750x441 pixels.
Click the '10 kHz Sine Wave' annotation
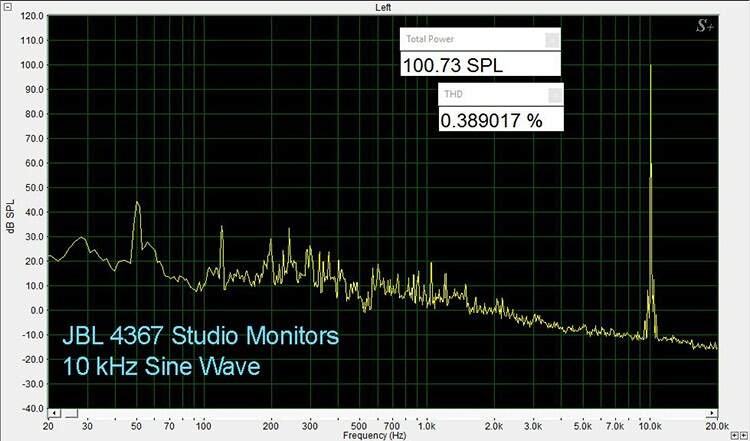click(161, 366)
